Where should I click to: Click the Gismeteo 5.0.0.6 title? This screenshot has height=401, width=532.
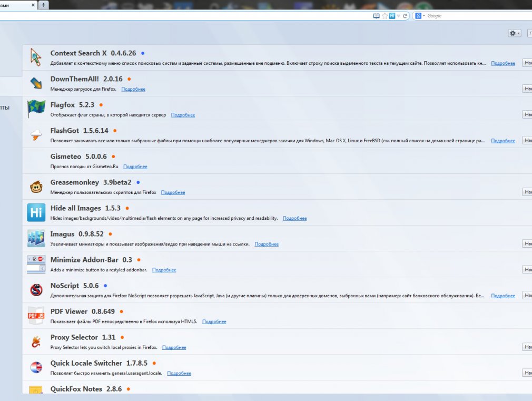pos(78,157)
